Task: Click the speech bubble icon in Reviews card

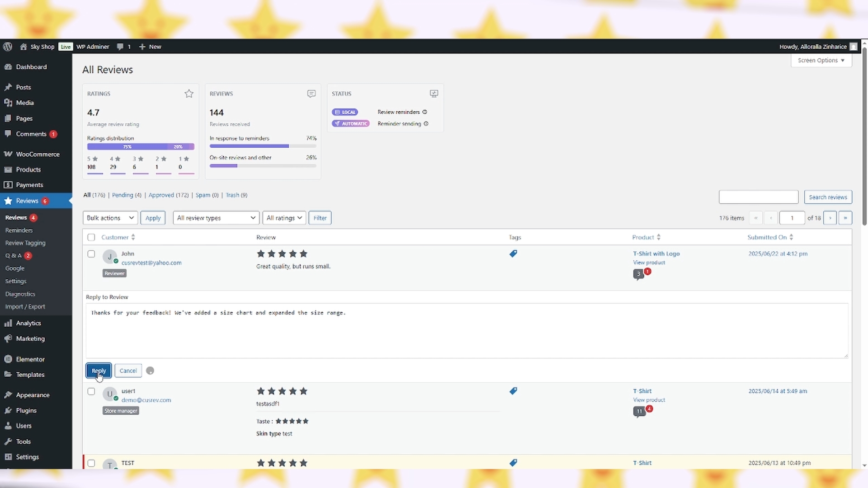Action: pos(311,94)
